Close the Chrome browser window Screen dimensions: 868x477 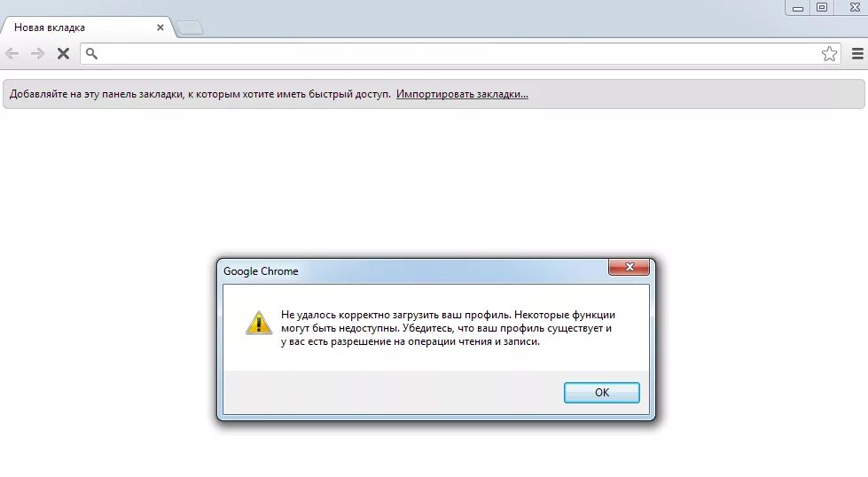coord(854,8)
